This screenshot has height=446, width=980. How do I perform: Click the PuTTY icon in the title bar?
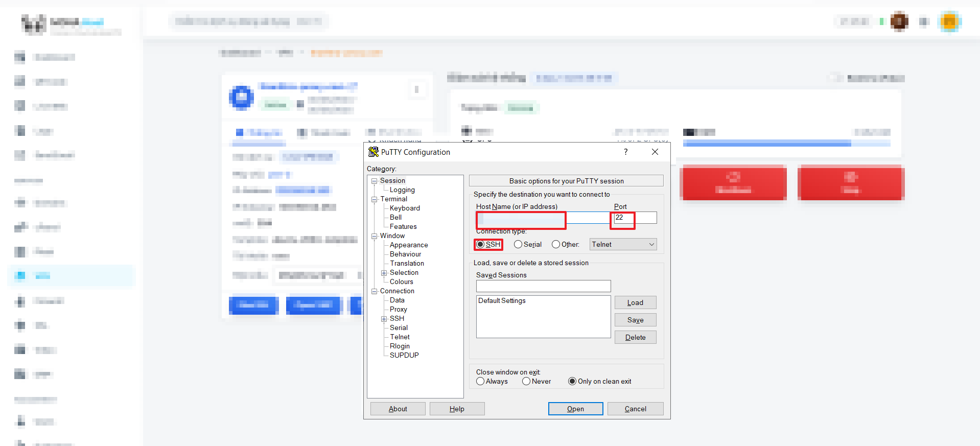click(x=374, y=152)
